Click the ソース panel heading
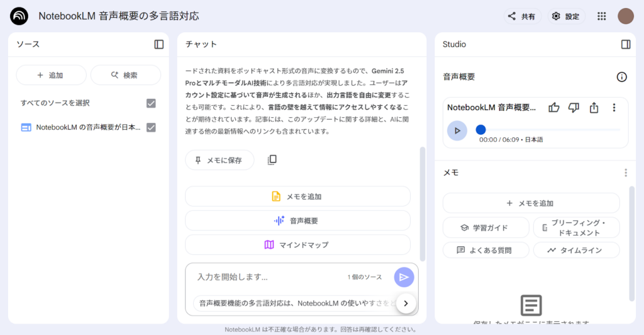This screenshot has width=644, height=335. (x=28, y=44)
